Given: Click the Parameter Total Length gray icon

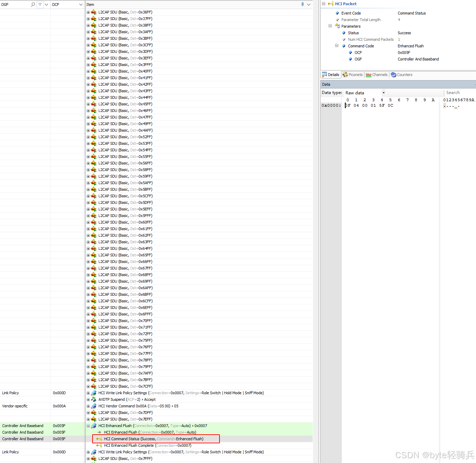Looking at the screenshot, I should coord(337,20).
